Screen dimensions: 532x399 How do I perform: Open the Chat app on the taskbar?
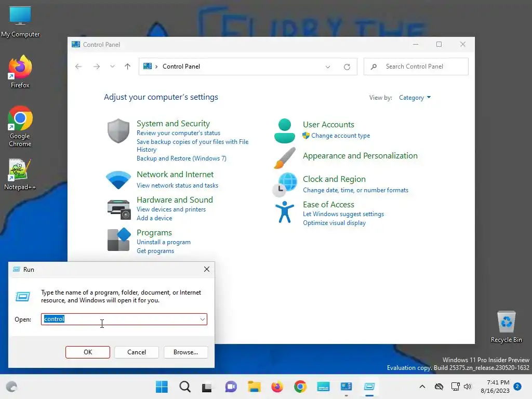(x=231, y=387)
